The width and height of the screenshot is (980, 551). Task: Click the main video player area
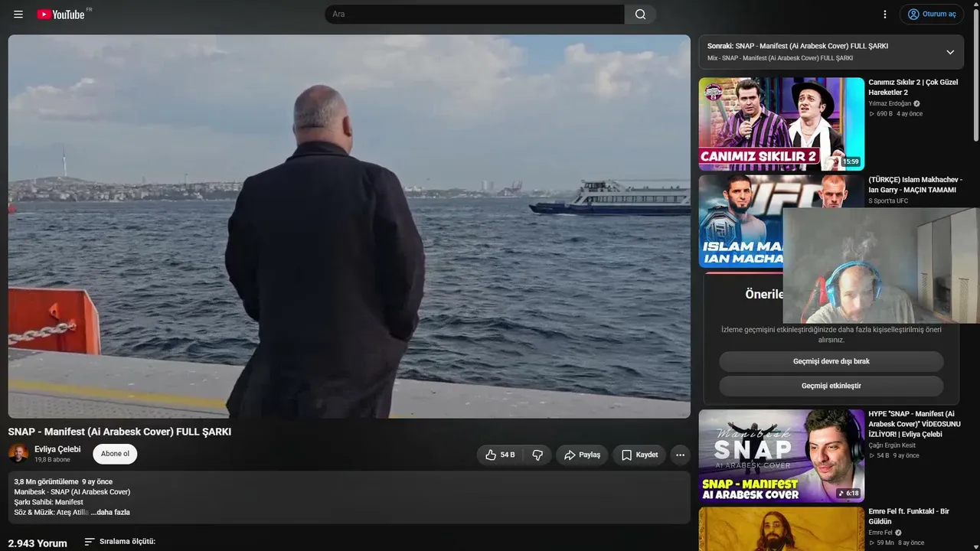[x=349, y=227]
